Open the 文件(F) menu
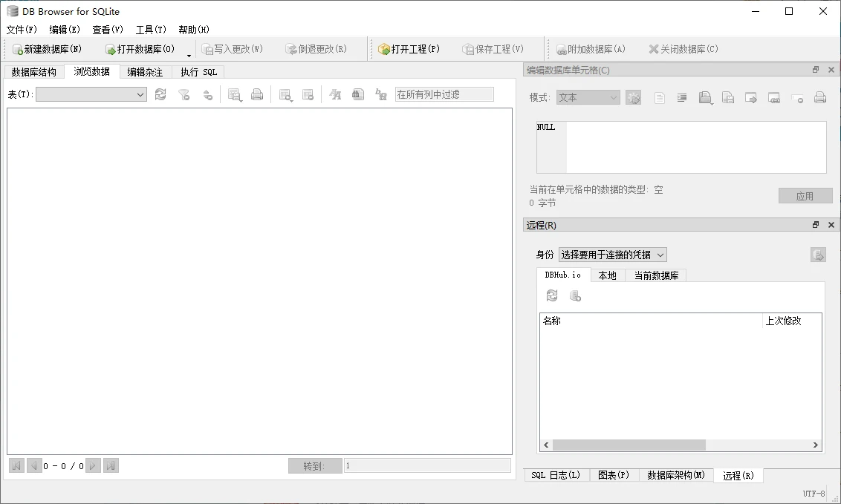841x504 pixels. [x=22, y=30]
